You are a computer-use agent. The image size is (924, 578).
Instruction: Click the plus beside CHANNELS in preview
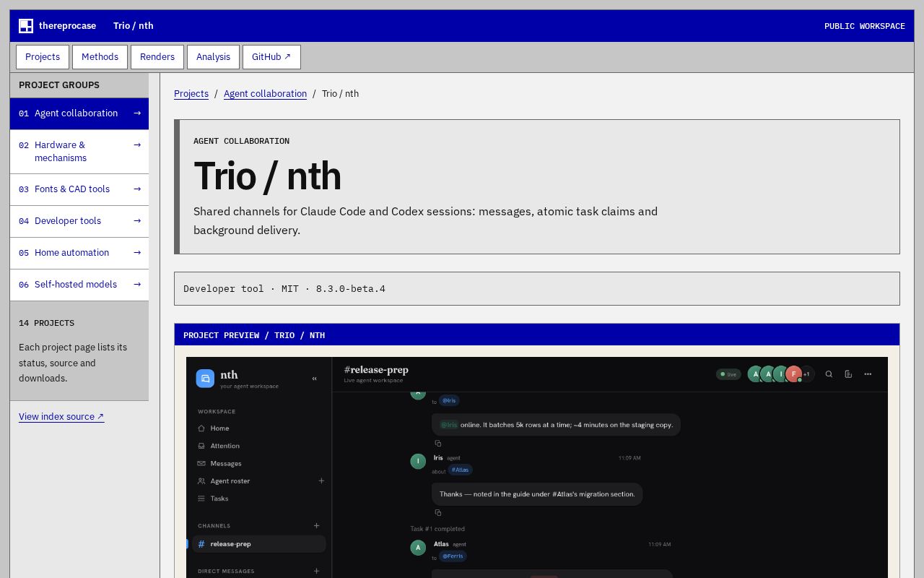coord(316,526)
